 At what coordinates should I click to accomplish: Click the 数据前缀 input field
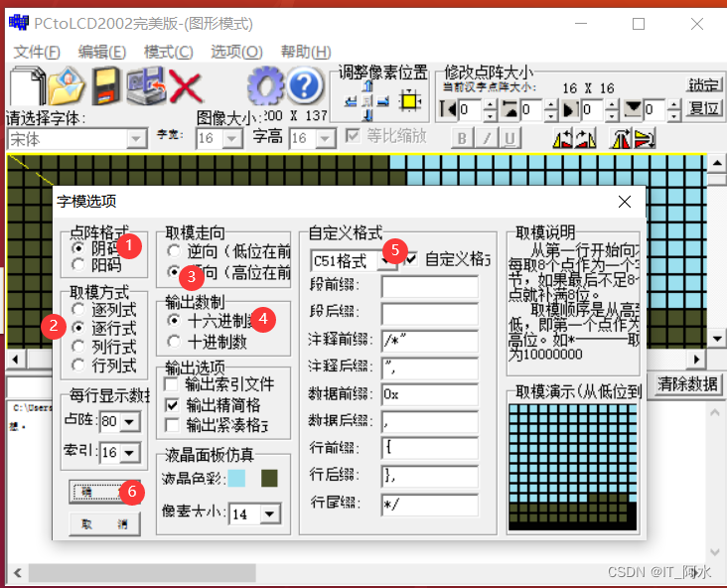[430, 395]
